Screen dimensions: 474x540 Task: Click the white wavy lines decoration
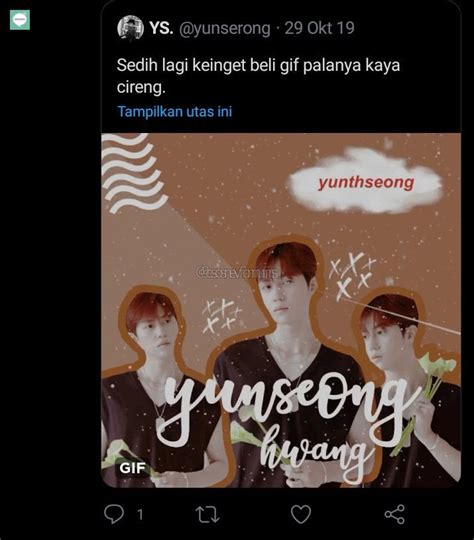132,173
